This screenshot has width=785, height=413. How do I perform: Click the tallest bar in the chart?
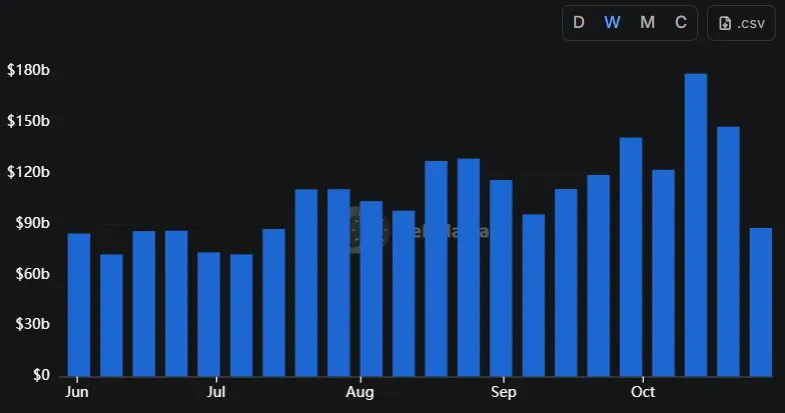(695, 225)
